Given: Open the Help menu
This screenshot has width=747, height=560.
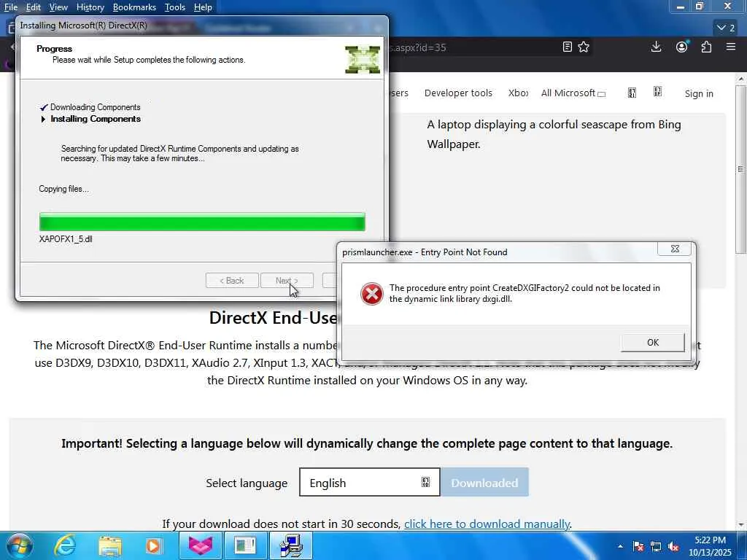Looking at the screenshot, I should coord(203,7).
